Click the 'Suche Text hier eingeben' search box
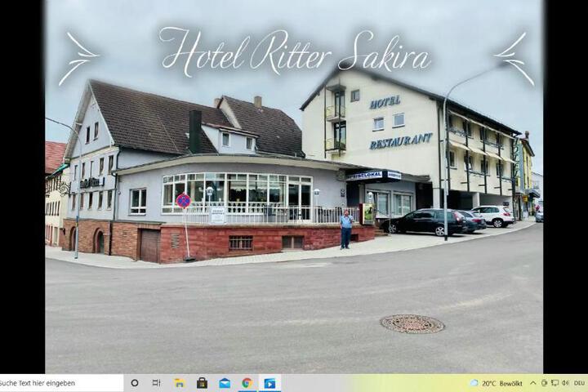Viewport: 588px width, 392px height. coord(60,383)
